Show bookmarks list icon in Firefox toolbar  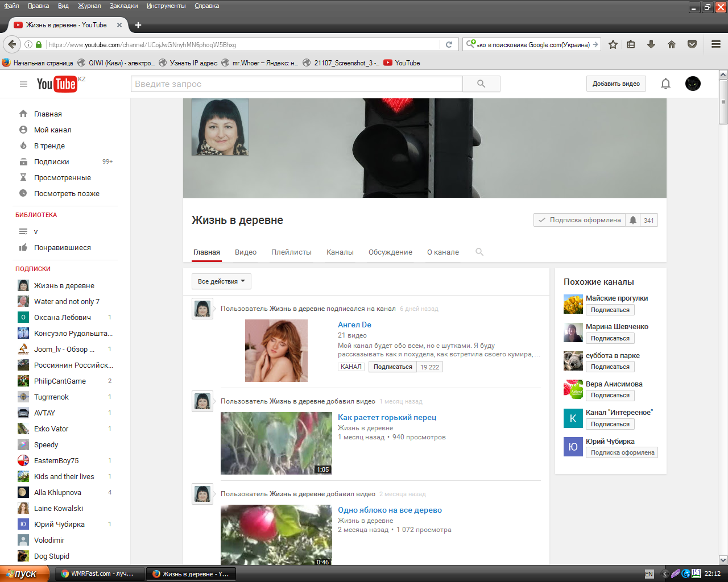631,44
